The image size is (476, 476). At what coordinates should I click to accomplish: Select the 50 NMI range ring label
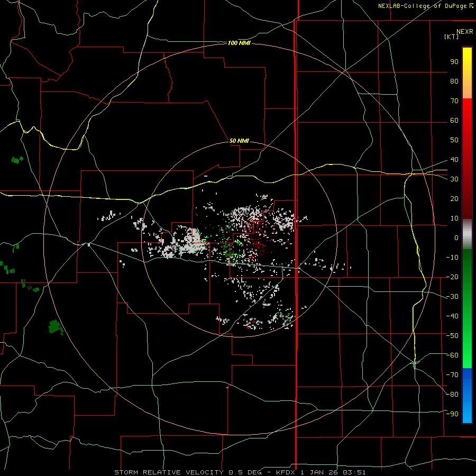tap(239, 141)
